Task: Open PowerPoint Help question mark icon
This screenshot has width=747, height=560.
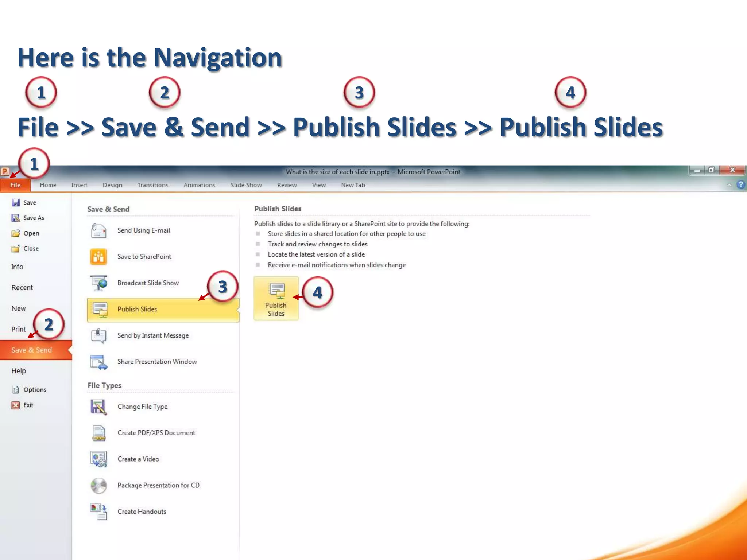Action: click(740, 185)
